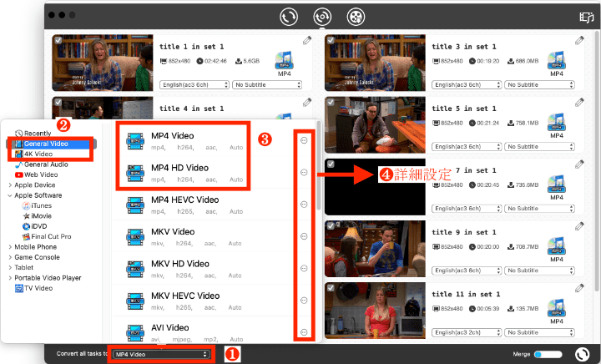This screenshot has width=601, height=364.
Task: Open detail settings for AVI Video
Action: point(304,332)
